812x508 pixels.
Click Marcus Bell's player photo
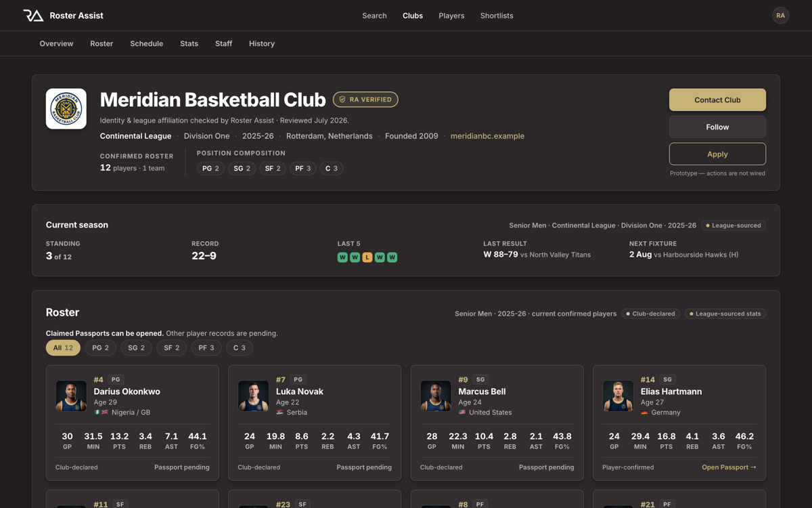pos(436,396)
